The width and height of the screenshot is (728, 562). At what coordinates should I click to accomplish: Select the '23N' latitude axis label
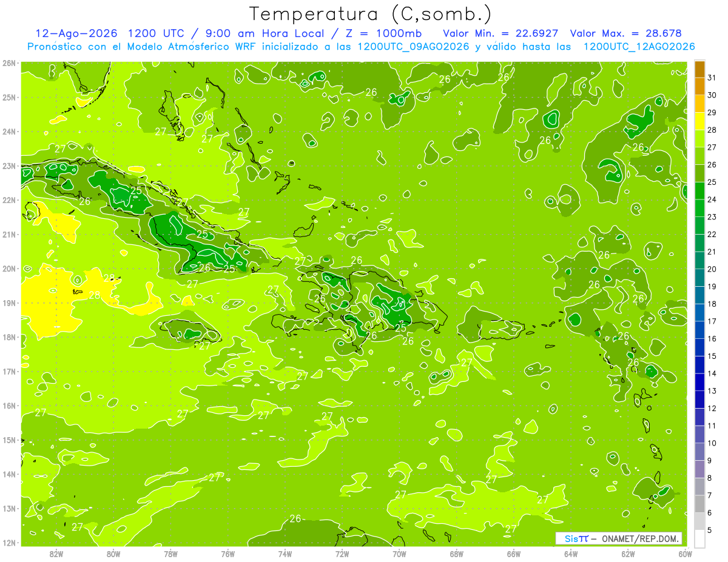[8, 166]
